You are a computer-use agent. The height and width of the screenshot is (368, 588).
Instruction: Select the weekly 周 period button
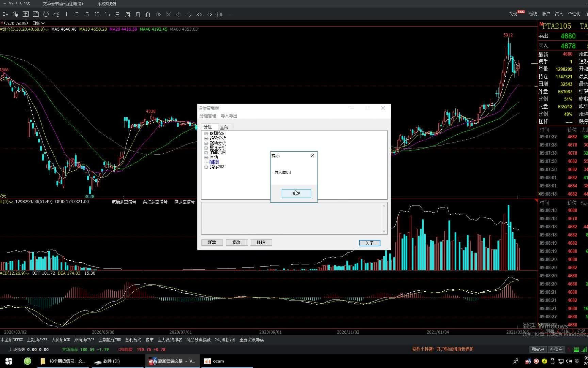(x=128, y=14)
